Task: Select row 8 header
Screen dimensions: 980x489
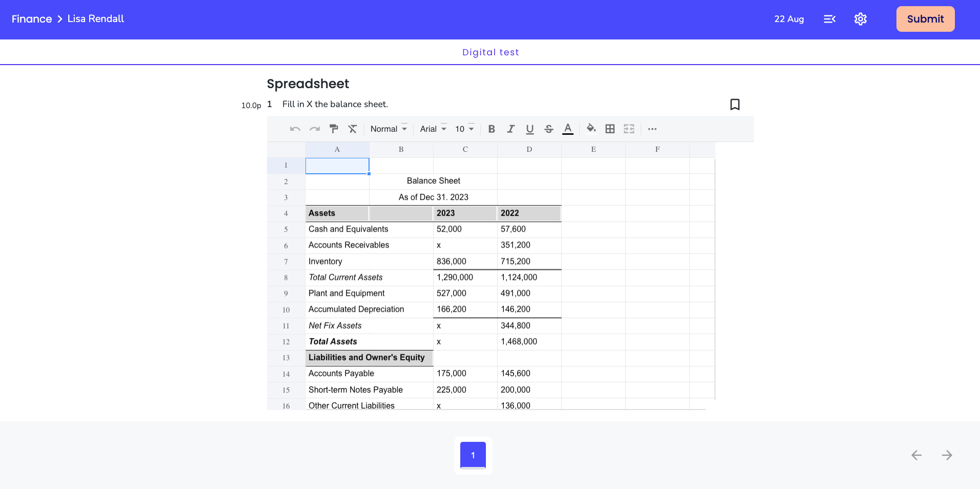Action: (286, 278)
